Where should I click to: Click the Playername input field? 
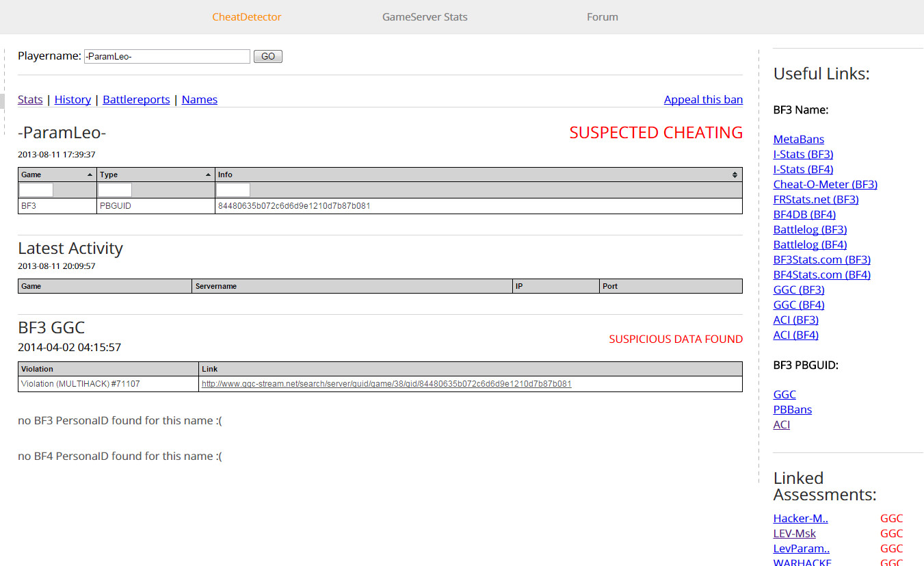pos(167,56)
